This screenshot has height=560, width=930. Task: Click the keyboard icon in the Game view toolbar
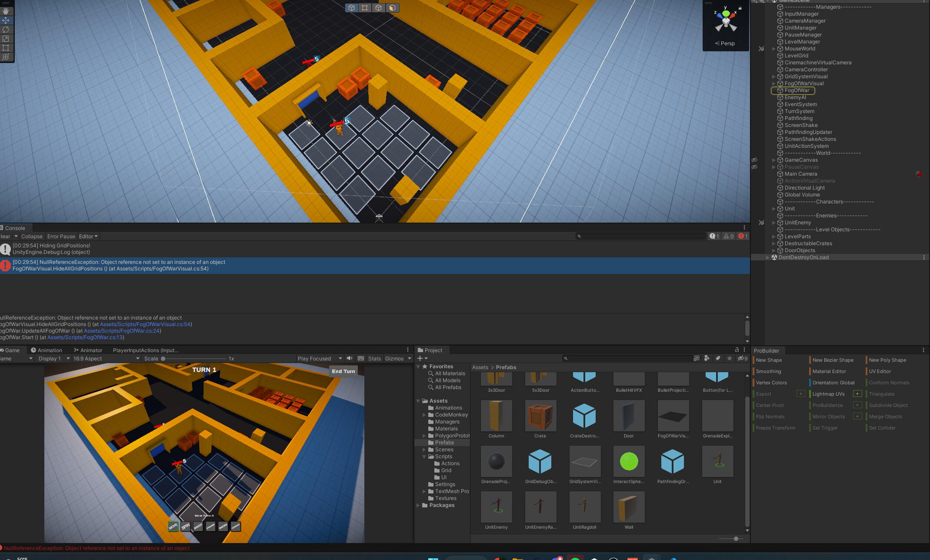point(361,358)
